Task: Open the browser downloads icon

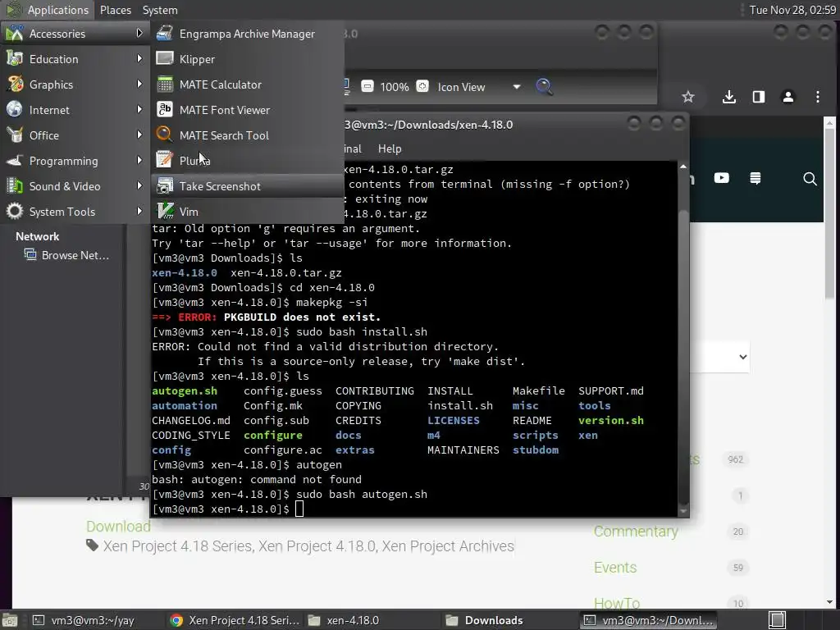Action: pos(728,97)
